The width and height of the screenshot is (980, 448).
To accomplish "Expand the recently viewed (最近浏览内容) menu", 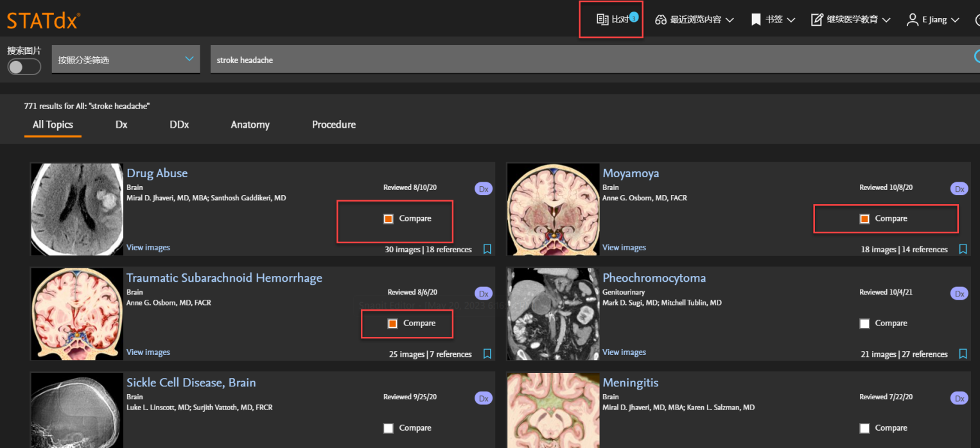I will pos(694,20).
